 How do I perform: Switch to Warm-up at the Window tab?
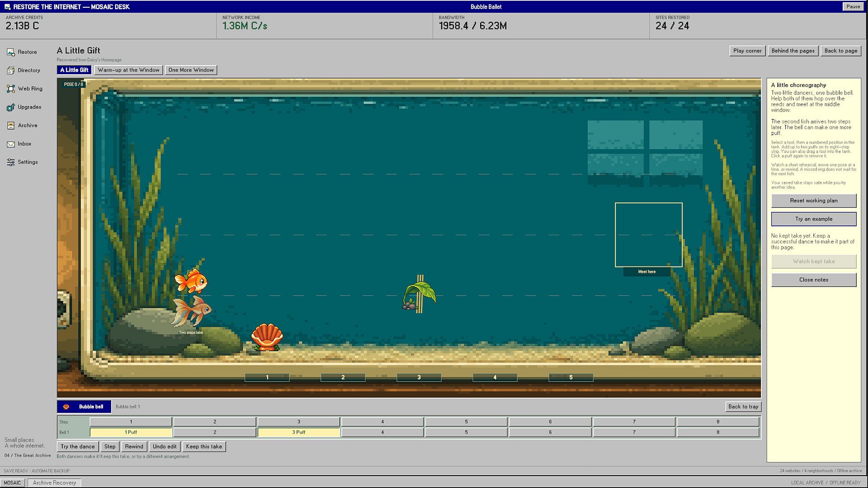point(128,70)
